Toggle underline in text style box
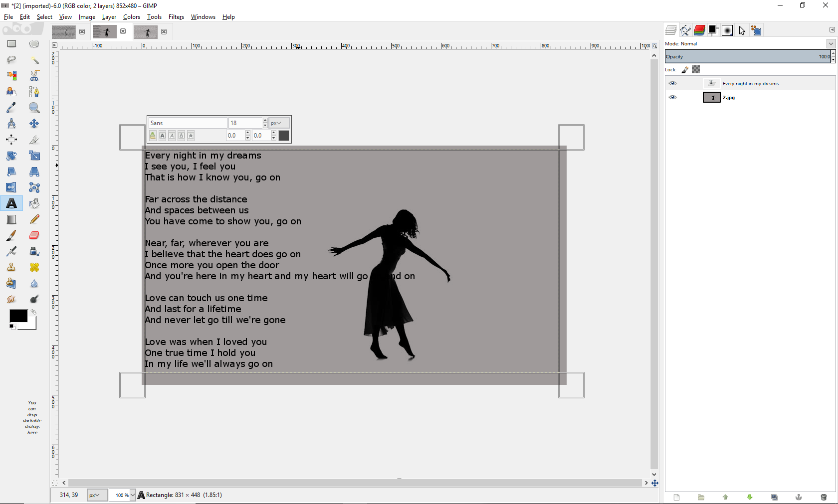This screenshot has width=838, height=504. pos(181,136)
